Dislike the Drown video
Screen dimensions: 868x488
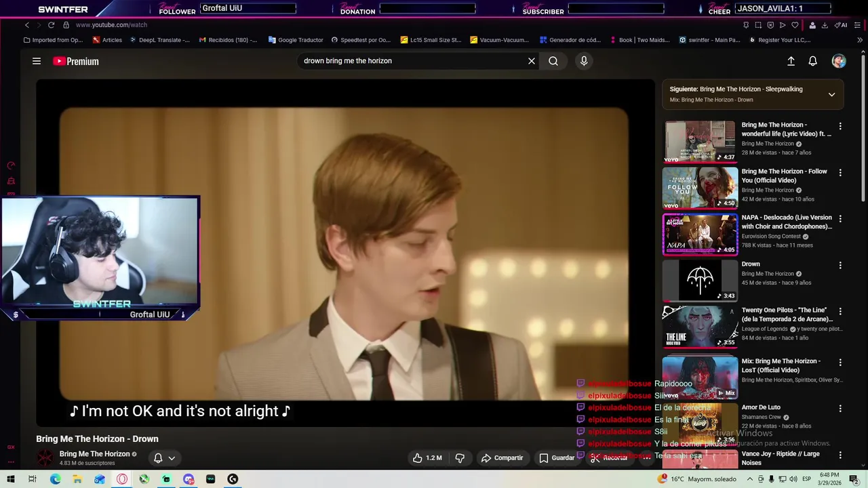[x=460, y=458]
